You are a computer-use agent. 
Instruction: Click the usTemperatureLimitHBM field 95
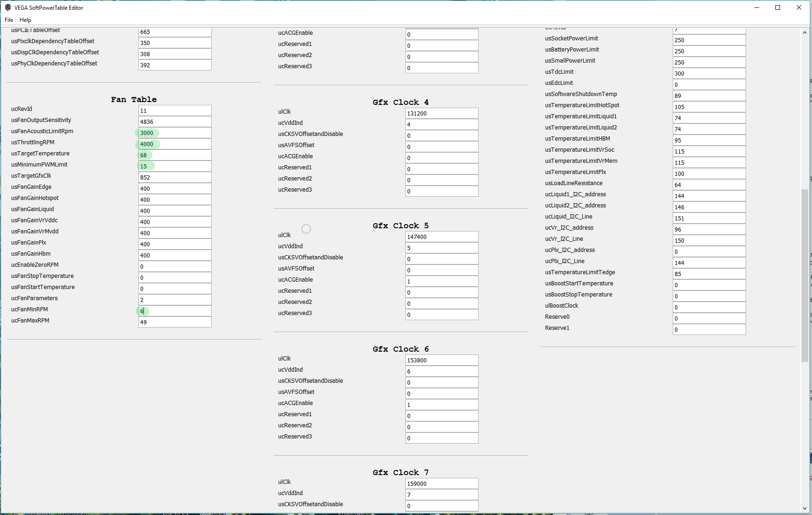click(709, 140)
